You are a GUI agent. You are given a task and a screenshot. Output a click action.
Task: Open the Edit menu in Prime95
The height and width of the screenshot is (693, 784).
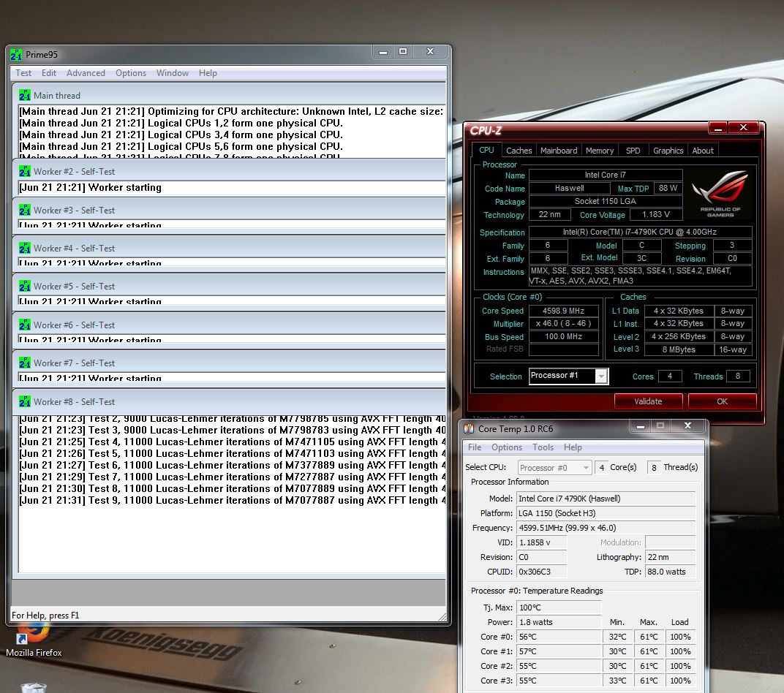[49, 73]
